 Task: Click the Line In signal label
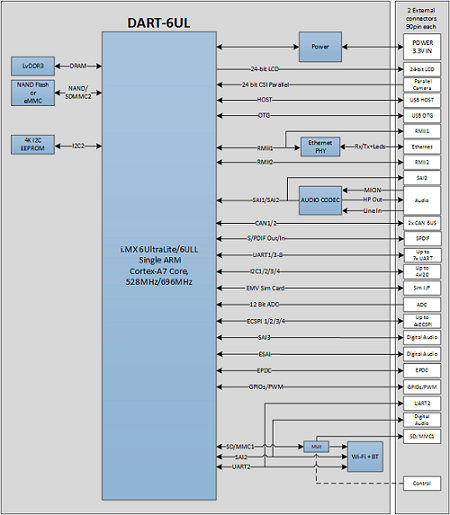pos(373,211)
